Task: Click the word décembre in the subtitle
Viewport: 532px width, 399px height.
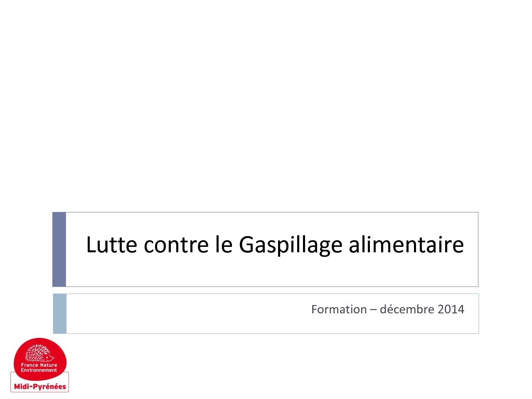Action: coord(401,309)
